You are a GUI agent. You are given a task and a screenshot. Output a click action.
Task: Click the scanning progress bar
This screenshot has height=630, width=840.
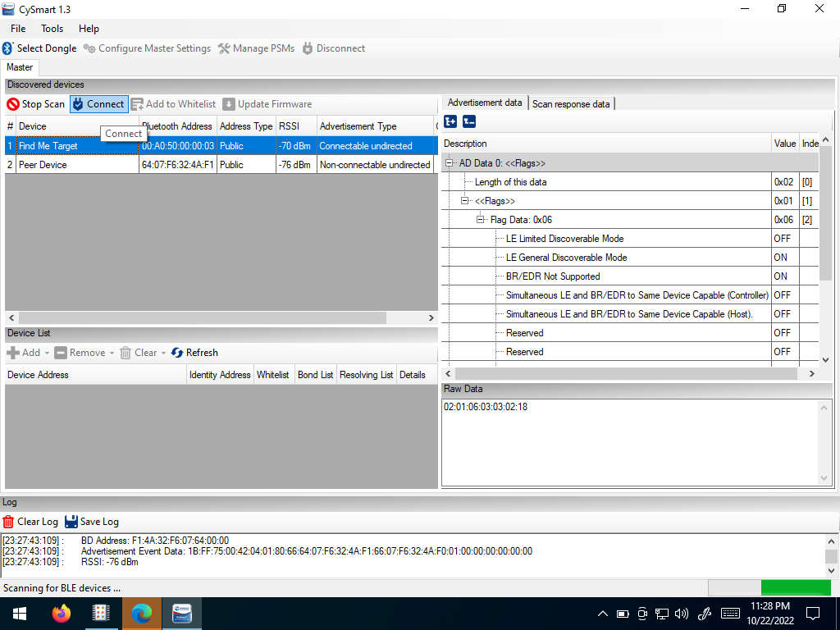[x=769, y=587]
